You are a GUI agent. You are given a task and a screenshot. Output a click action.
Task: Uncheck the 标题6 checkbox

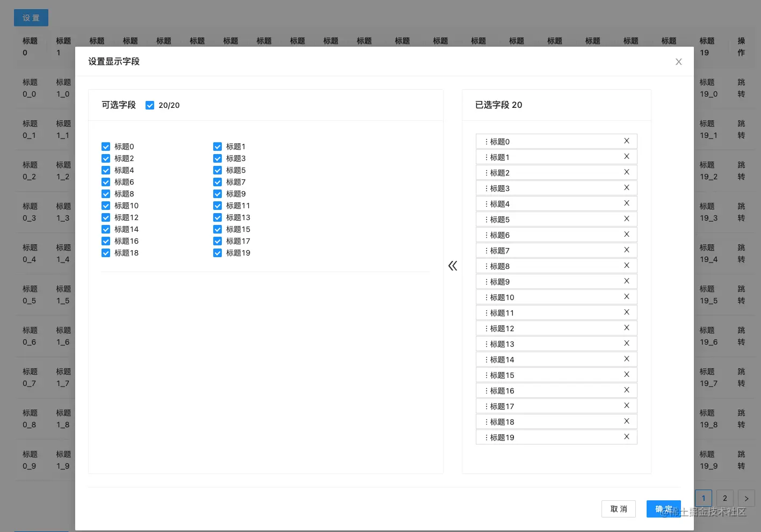pos(106,182)
